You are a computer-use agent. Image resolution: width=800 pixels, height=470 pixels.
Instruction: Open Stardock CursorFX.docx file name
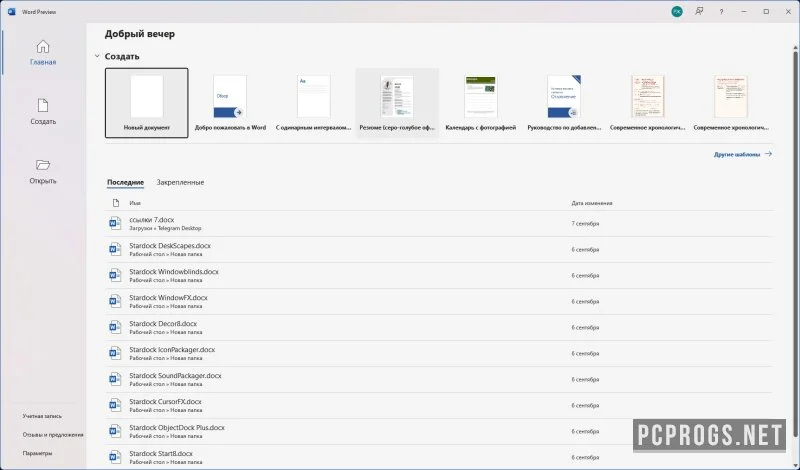coord(165,402)
